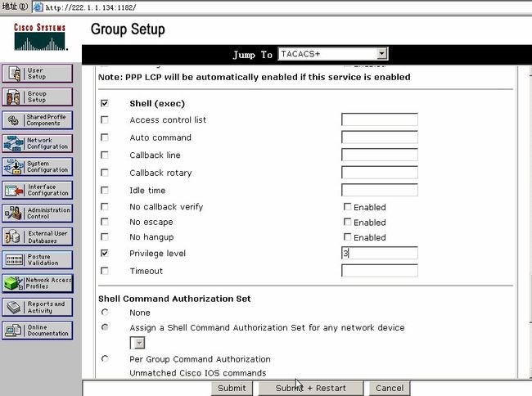This screenshot has width=532, height=396.
Task: Go to System Configuration
Action: point(37,167)
